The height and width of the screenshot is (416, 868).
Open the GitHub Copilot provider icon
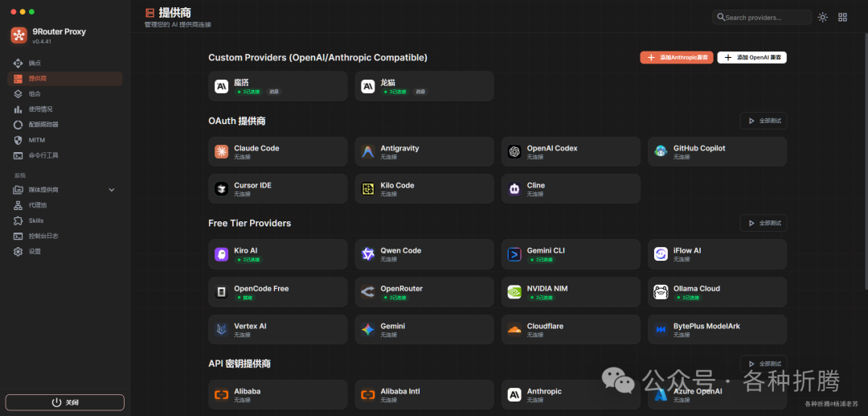point(661,152)
